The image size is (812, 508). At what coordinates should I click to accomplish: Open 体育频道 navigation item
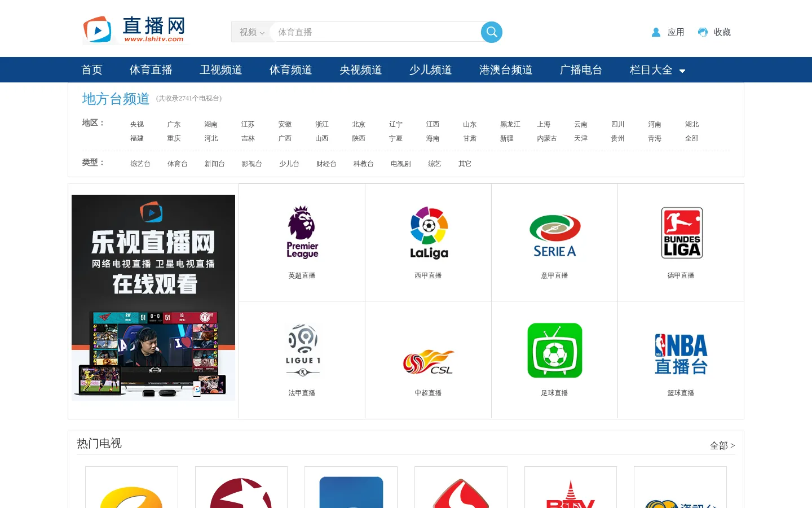click(x=291, y=70)
